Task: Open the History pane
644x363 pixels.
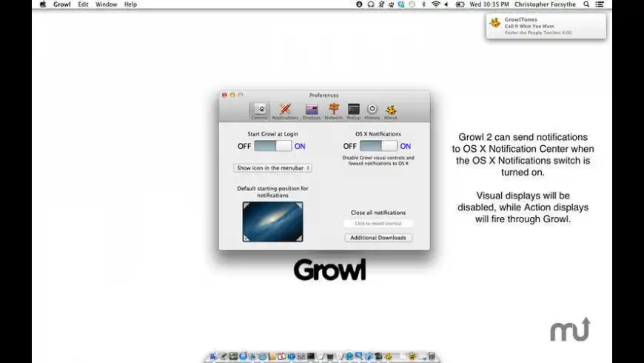Action: [372, 111]
